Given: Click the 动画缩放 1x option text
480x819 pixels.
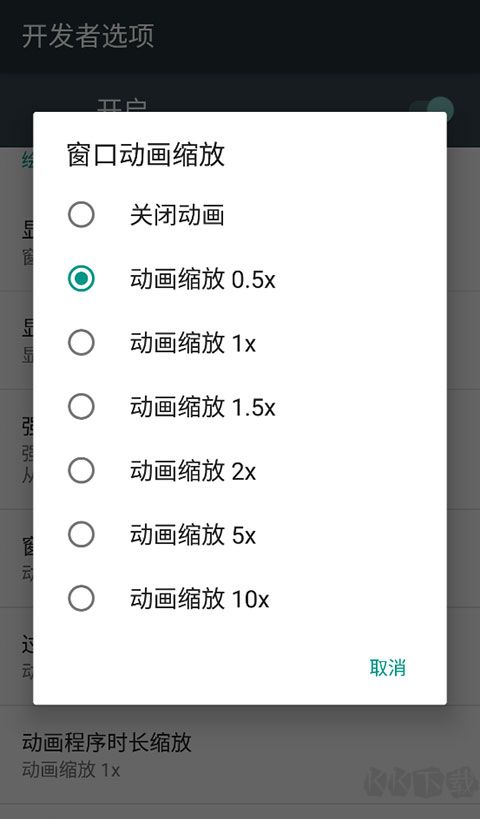Looking at the screenshot, I should (193, 343).
